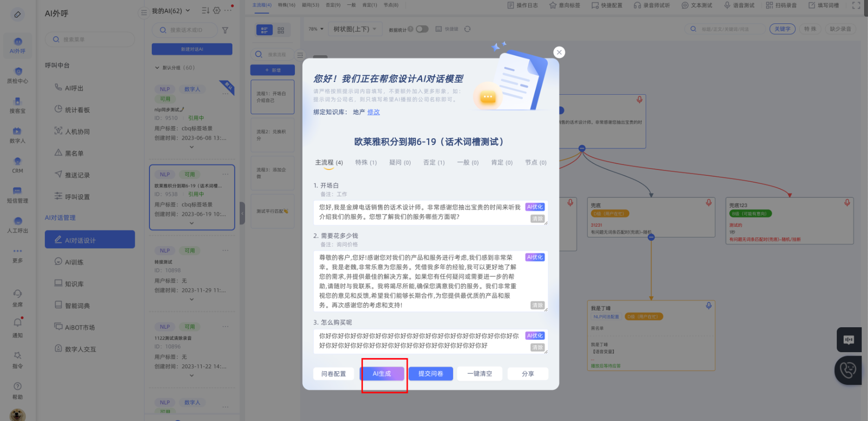Select 知识库 in the sidebar menu
Screen dimensions: 868x421
74,284
